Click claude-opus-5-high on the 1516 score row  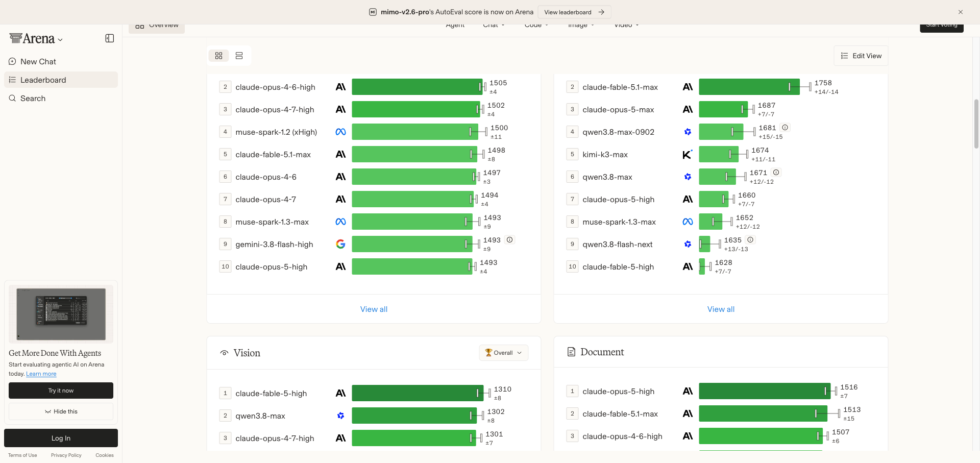coord(618,392)
